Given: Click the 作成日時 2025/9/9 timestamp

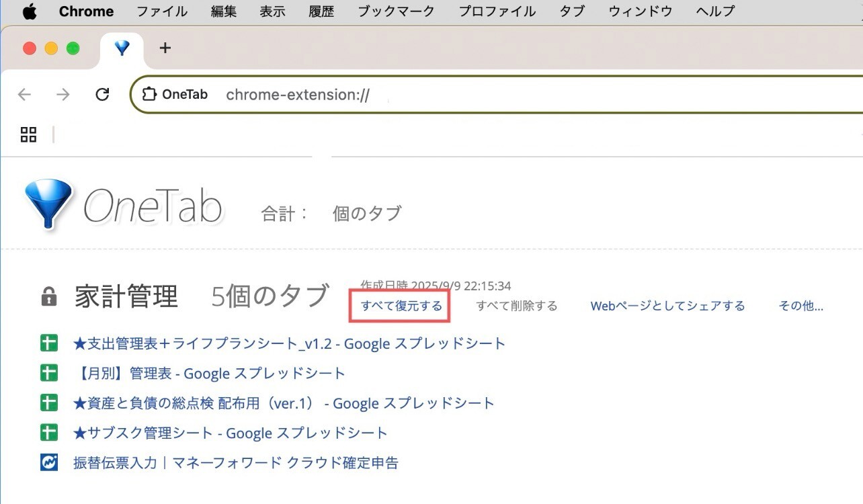Looking at the screenshot, I should click(x=436, y=286).
